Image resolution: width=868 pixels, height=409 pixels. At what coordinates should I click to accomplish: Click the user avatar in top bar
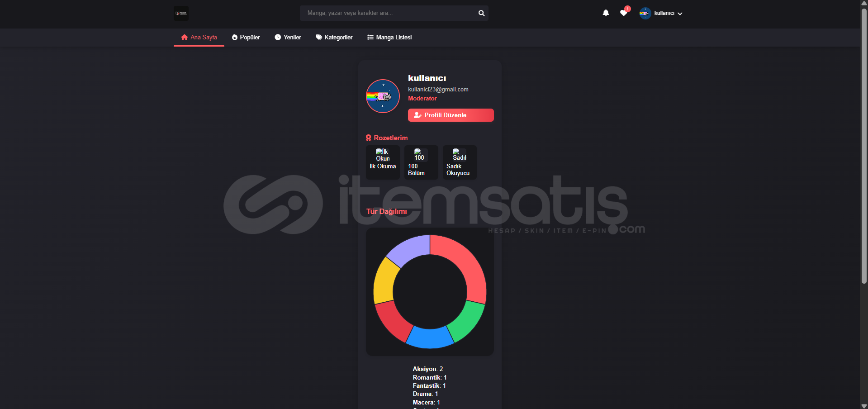tap(645, 13)
